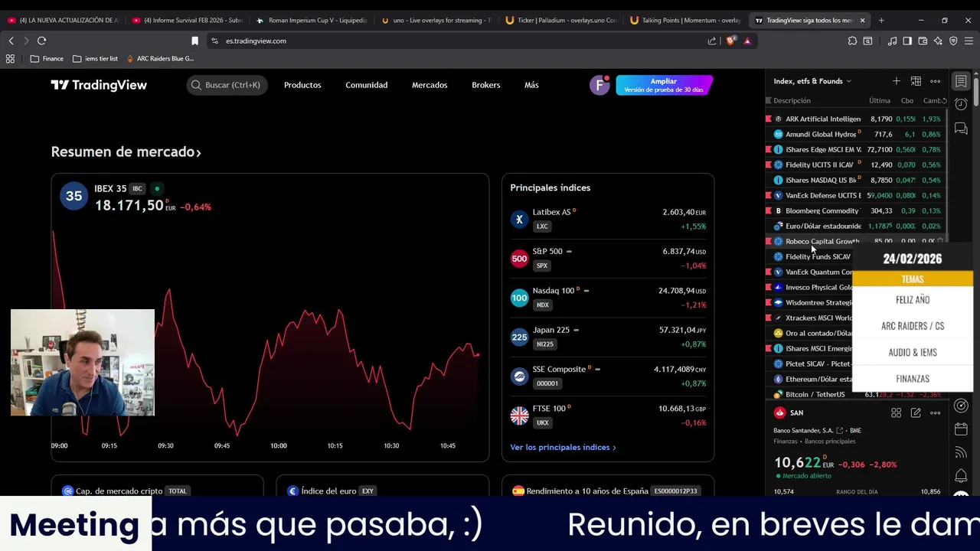Click the Buscar (Ctrl+K) search field
The height and width of the screenshot is (551, 980).
(227, 85)
